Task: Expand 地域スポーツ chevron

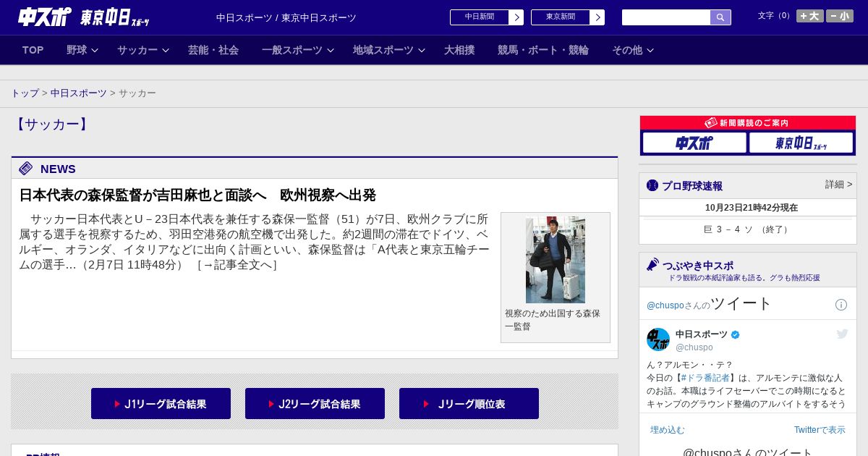Action: point(422,51)
